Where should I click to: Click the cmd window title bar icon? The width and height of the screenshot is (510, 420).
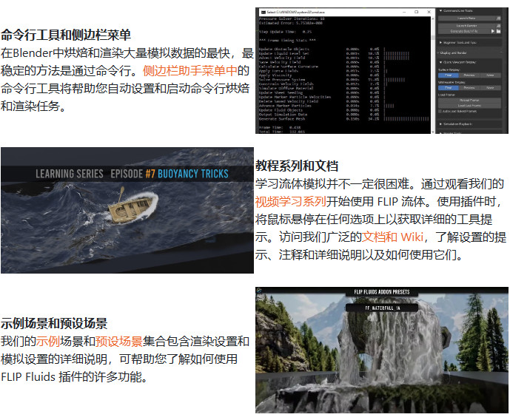pos(260,12)
